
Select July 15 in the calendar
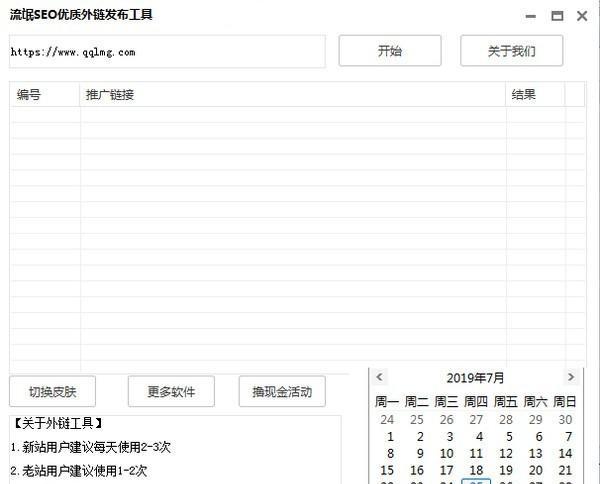[387, 470]
